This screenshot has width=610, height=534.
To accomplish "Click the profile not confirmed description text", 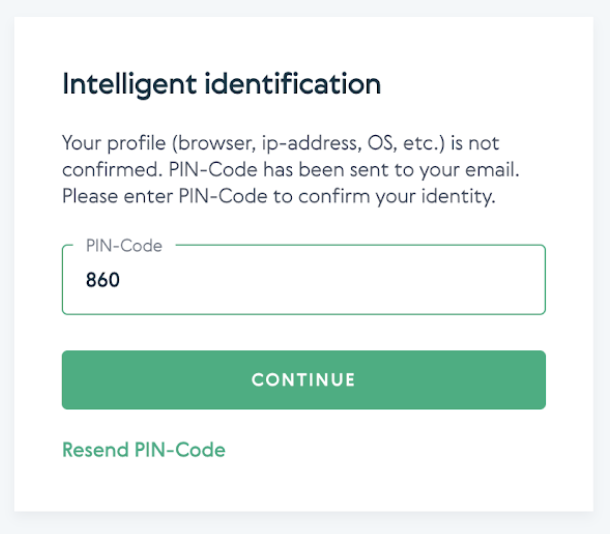I will 280,143.
